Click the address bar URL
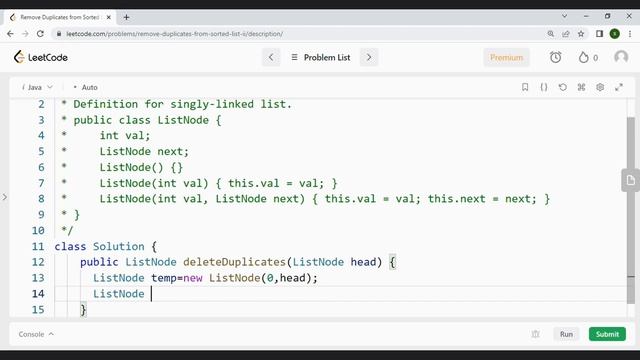Image resolution: width=640 pixels, height=360 pixels. click(174, 34)
